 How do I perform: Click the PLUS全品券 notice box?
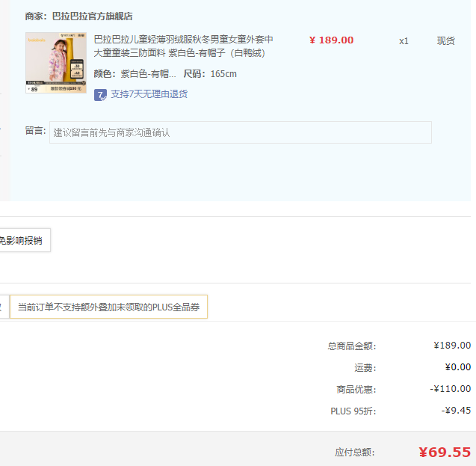[x=108, y=307]
